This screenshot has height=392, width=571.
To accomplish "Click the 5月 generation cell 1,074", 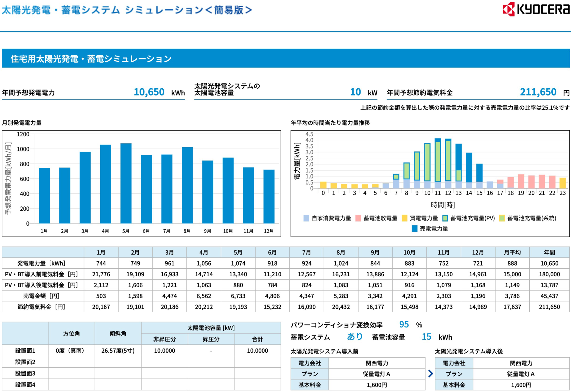I will 238,263.
